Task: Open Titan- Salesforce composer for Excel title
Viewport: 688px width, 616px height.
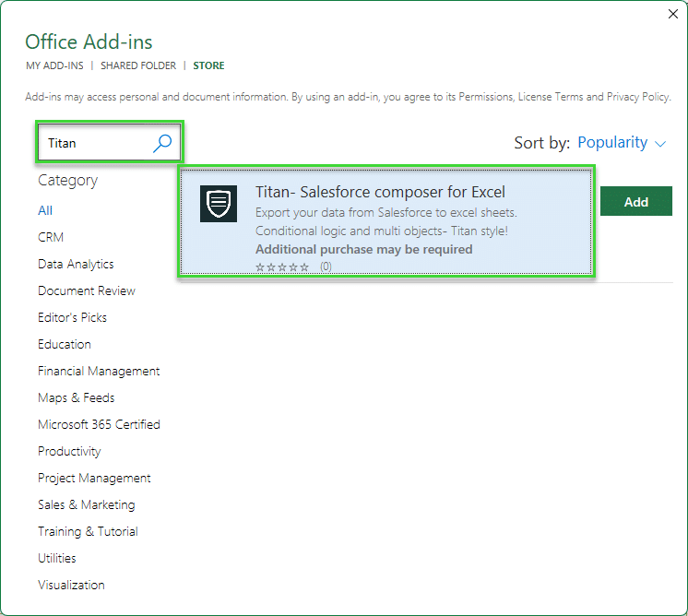Action: click(x=380, y=193)
